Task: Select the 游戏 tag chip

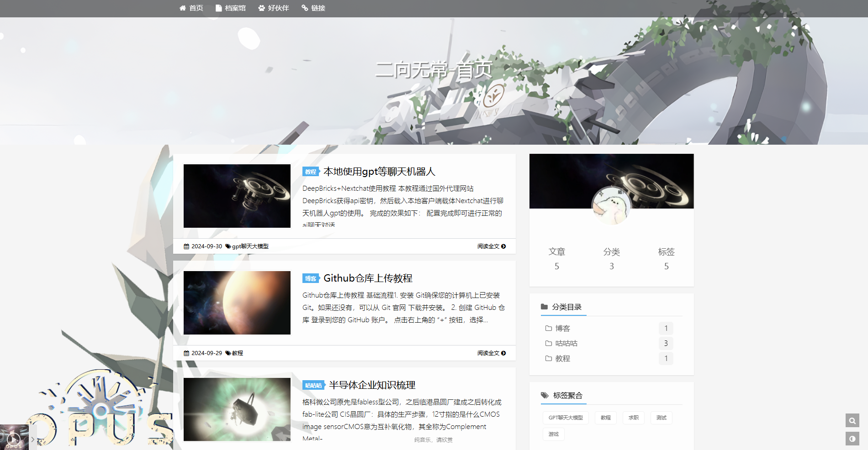Action: pos(553,434)
